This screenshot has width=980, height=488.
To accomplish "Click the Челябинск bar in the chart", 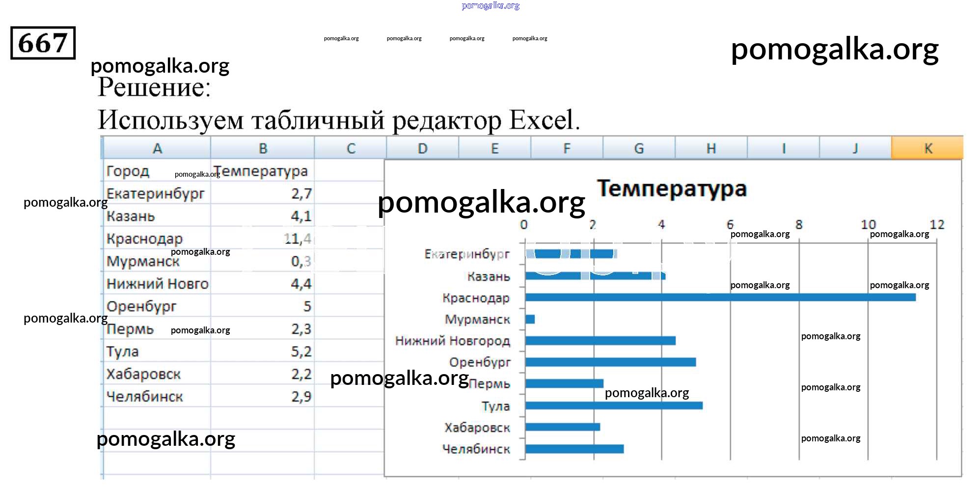I will [x=574, y=449].
